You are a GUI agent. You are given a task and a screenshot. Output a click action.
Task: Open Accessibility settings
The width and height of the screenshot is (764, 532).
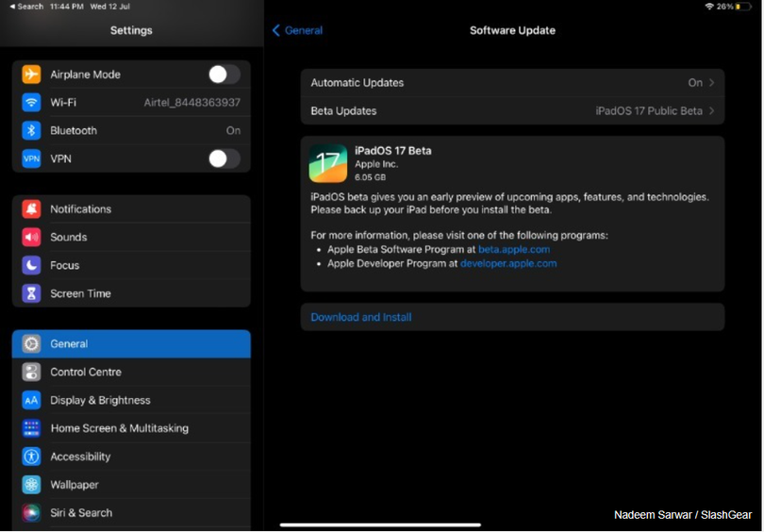pos(131,457)
